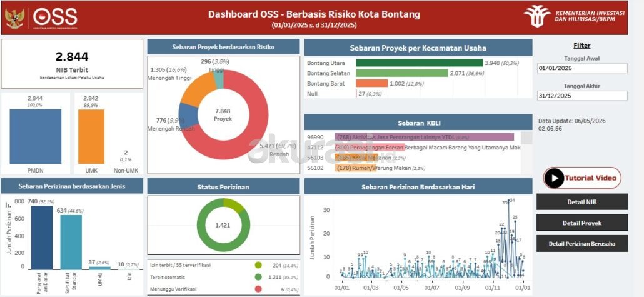Select the KBLI 96990 purple bar
644x297 pixels.
(x=425, y=137)
